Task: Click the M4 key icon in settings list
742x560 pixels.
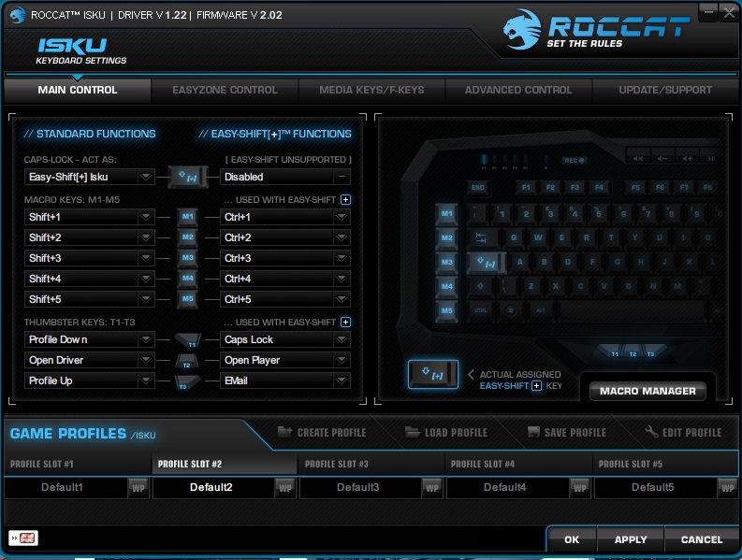Action: click(x=187, y=279)
